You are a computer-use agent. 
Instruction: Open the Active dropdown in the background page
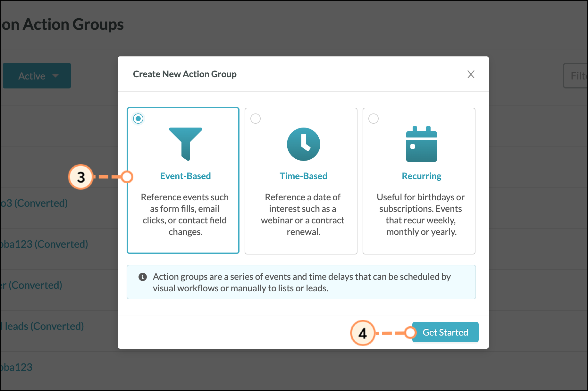pyautogui.click(x=37, y=76)
